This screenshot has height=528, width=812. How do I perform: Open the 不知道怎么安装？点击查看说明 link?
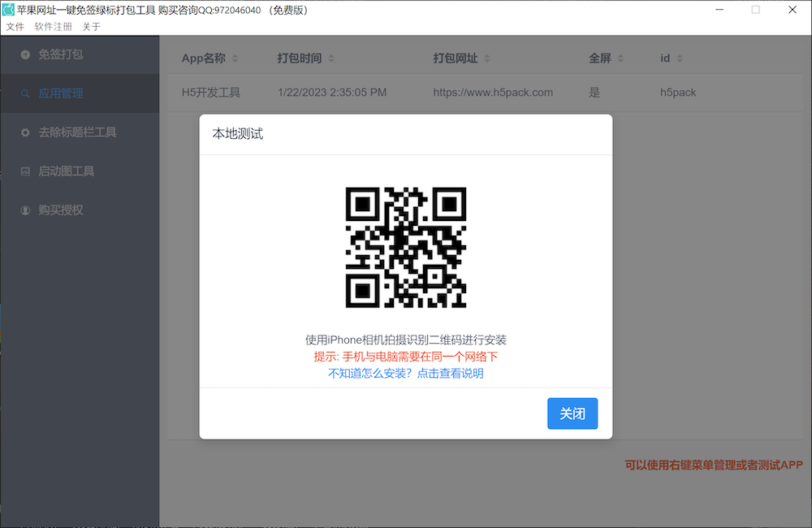pos(405,373)
